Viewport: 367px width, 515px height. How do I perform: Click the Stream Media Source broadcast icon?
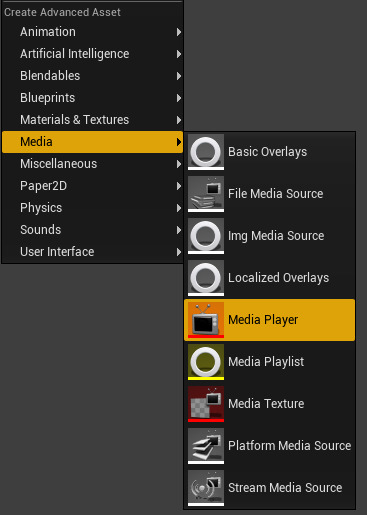(x=206, y=488)
